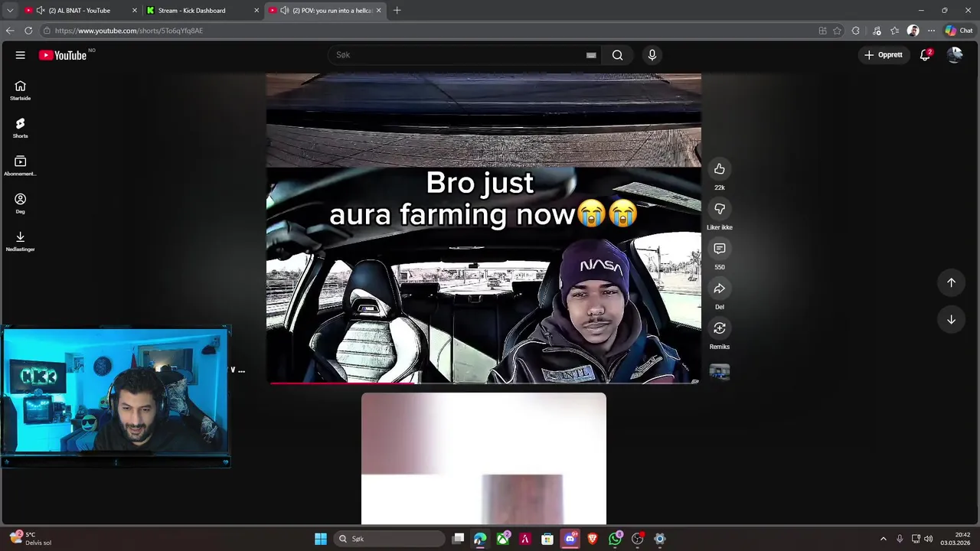Click the YouTube logo
The width and height of the screenshot is (980, 551).
click(x=63, y=55)
